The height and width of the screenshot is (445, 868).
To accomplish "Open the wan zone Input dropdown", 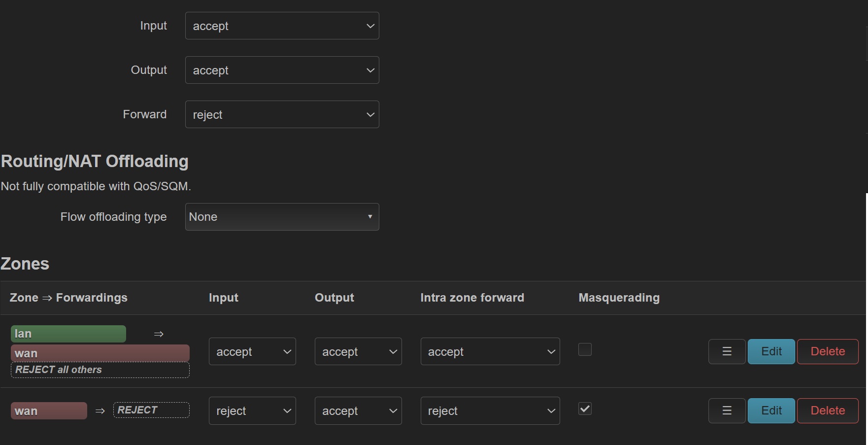I will click(252, 411).
